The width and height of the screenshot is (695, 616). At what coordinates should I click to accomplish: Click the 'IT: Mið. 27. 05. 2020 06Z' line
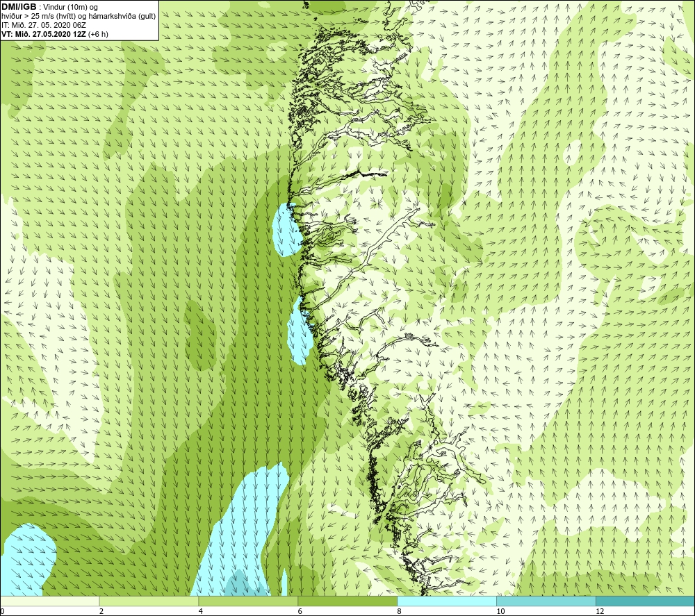tap(43, 25)
